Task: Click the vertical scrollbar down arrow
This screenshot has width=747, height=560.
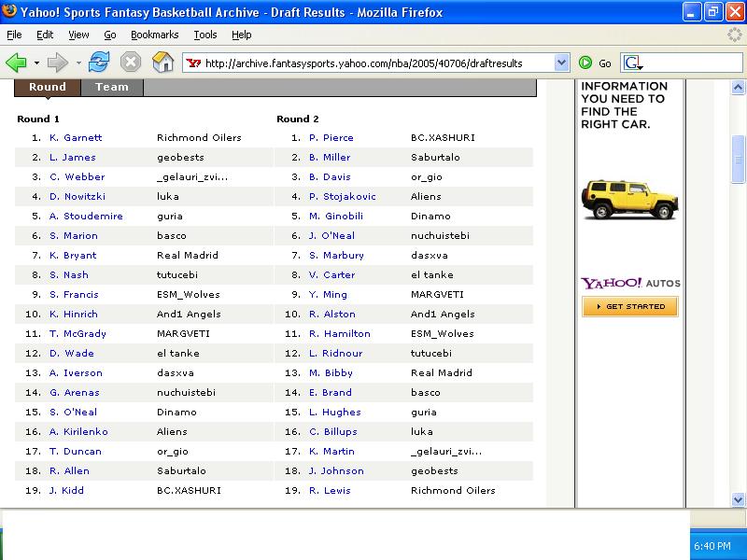Action: (738, 499)
